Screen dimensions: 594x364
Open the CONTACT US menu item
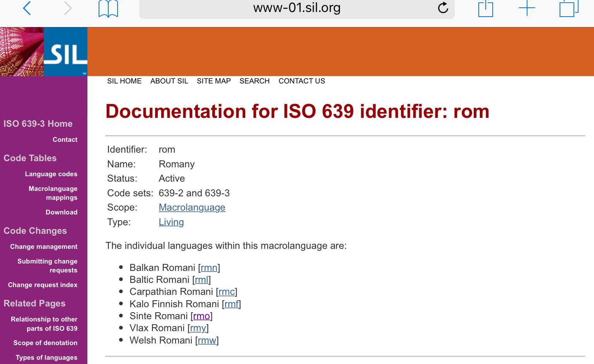302,81
